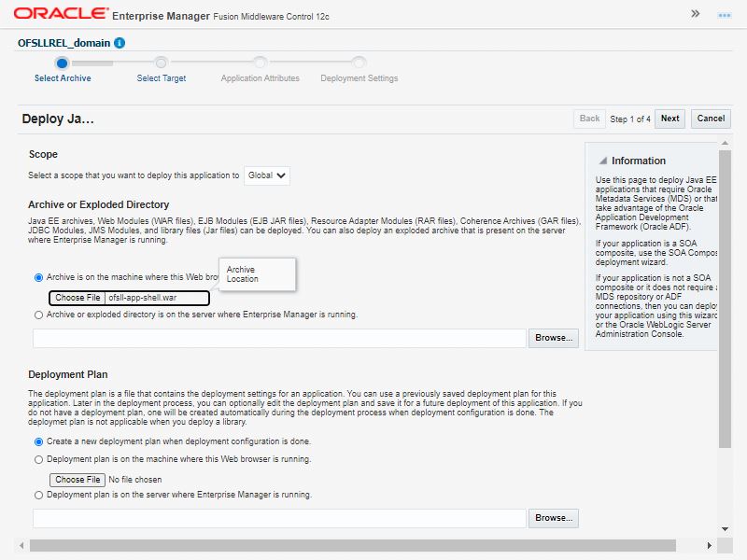Open the three-dot more options menu

[x=725, y=15]
